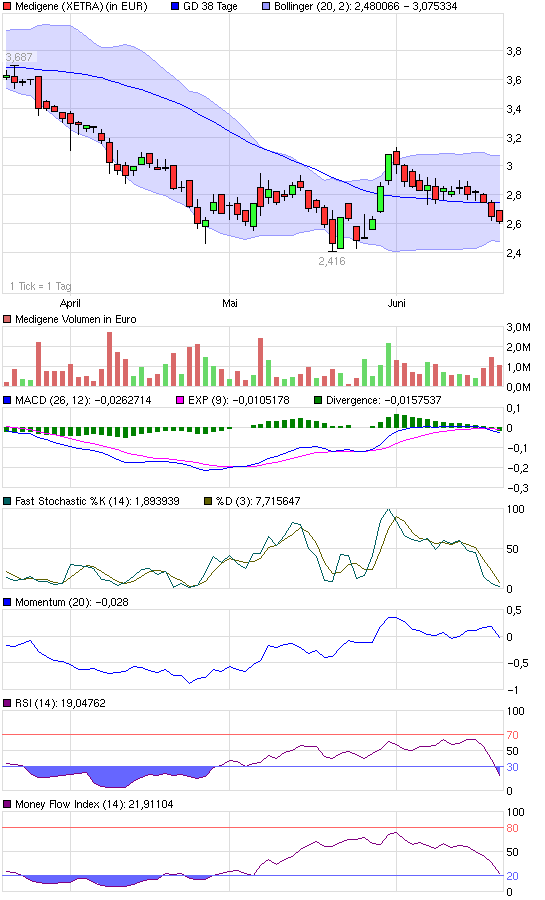
Task: Click the purple RSI legend swatch
Action: (x=7, y=703)
